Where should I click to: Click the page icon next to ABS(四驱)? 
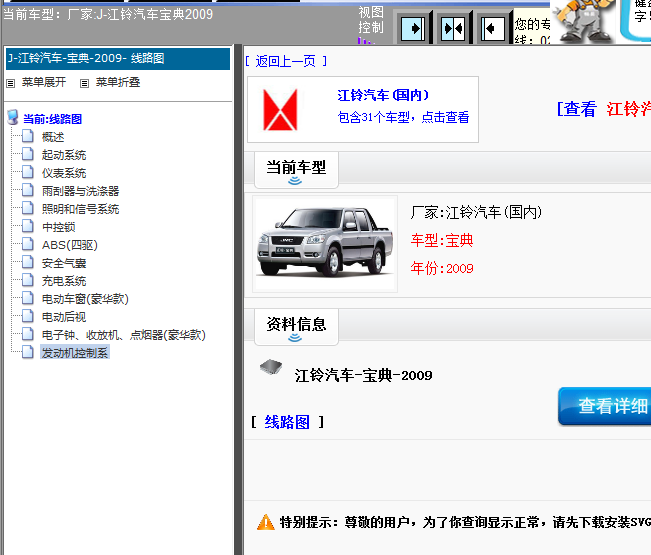[28, 244]
